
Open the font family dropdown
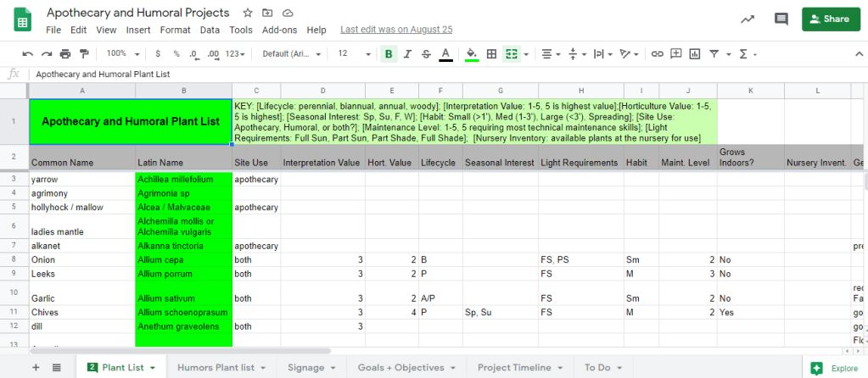[x=290, y=53]
